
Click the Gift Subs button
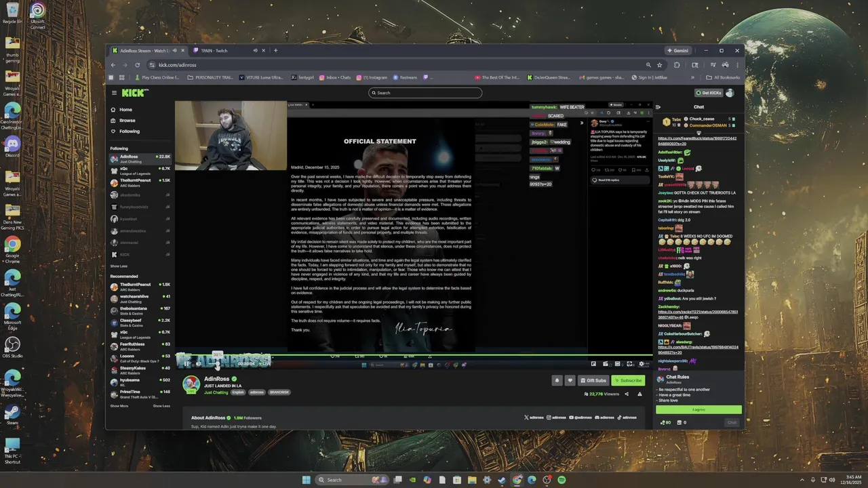point(593,381)
